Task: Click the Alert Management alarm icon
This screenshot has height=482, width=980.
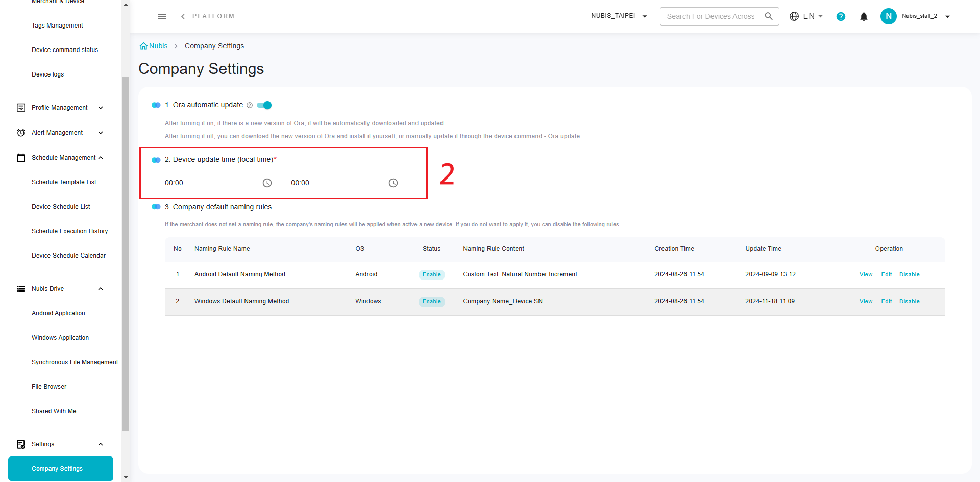Action: click(21, 133)
